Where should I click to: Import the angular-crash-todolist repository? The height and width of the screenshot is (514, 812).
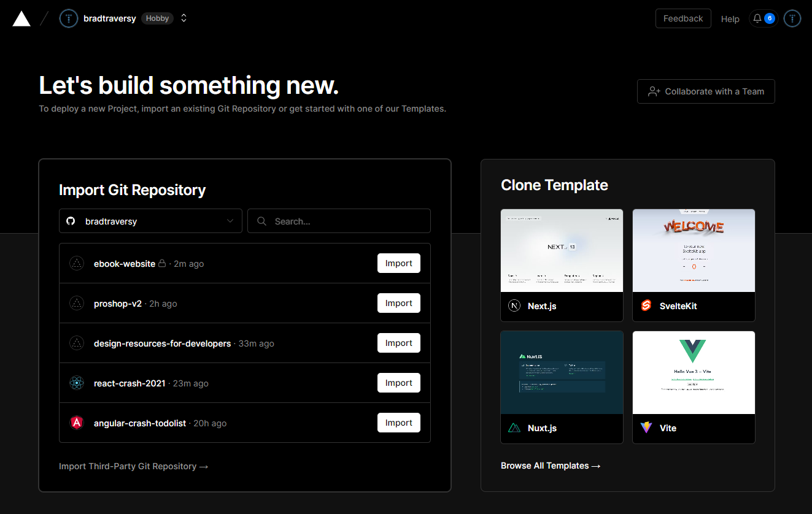399,423
